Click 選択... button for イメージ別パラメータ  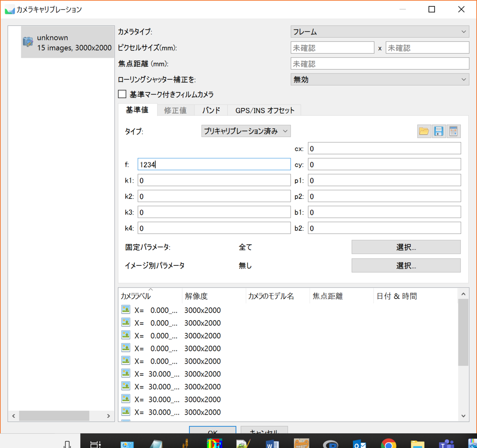click(406, 265)
